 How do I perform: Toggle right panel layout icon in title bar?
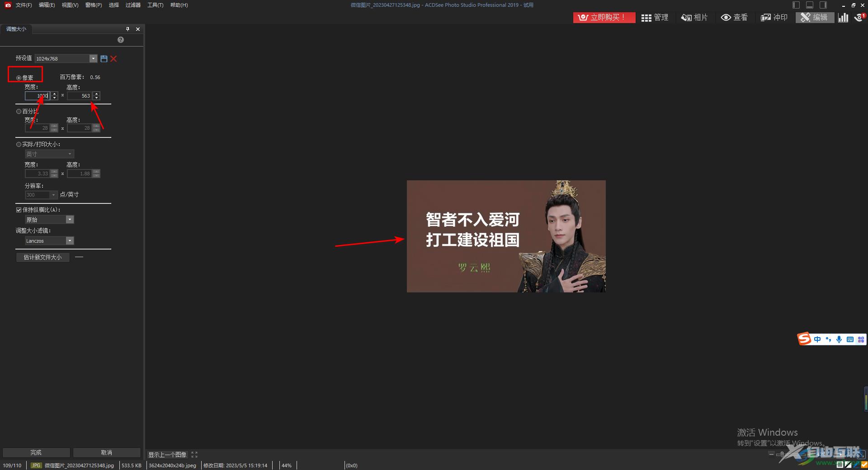pos(823,5)
